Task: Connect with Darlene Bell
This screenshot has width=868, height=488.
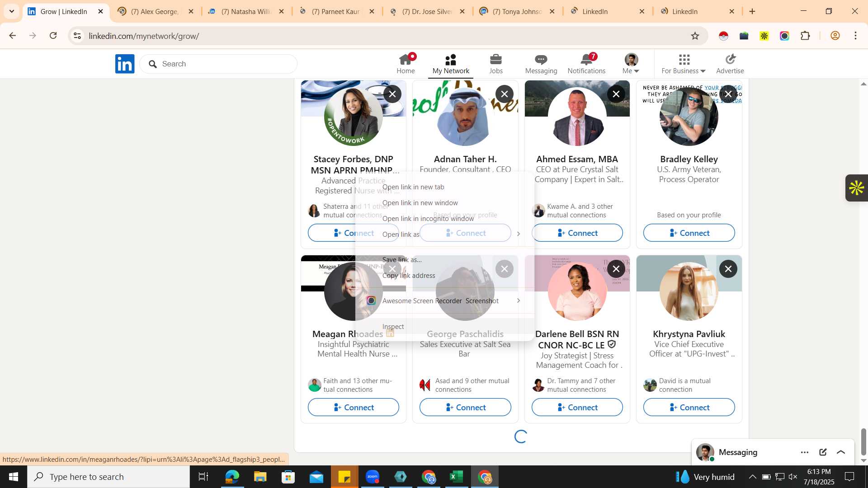Action: (x=577, y=407)
